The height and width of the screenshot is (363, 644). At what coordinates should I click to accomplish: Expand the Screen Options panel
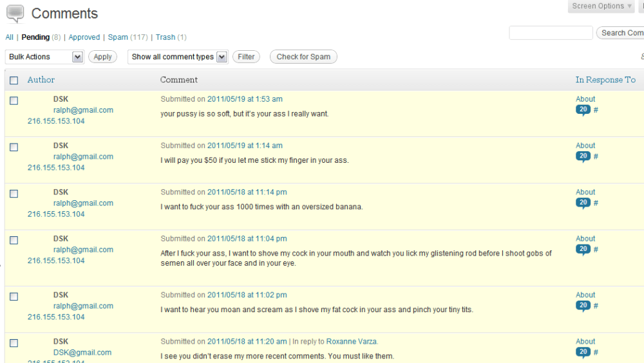[601, 6]
